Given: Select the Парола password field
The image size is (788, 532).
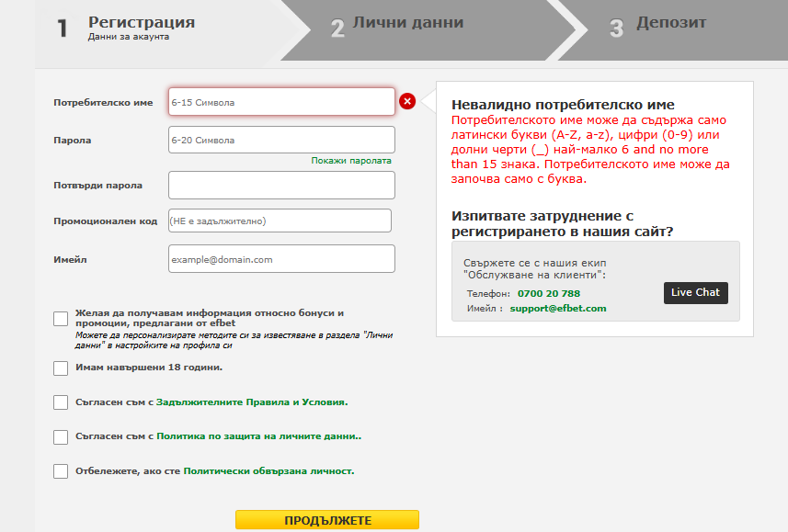Looking at the screenshot, I should 280,140.
